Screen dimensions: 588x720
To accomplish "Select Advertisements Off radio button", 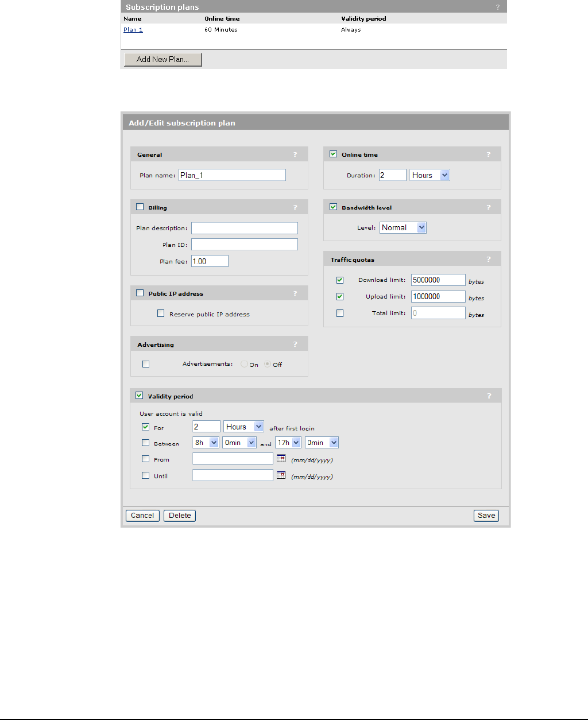I will point(268,364).
